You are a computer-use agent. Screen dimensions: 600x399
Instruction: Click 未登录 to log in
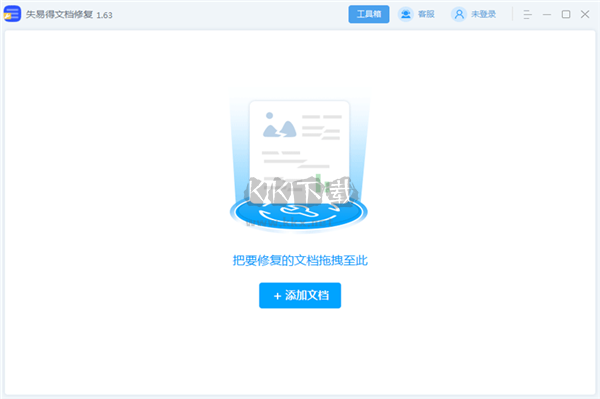(x=483, y=15)
